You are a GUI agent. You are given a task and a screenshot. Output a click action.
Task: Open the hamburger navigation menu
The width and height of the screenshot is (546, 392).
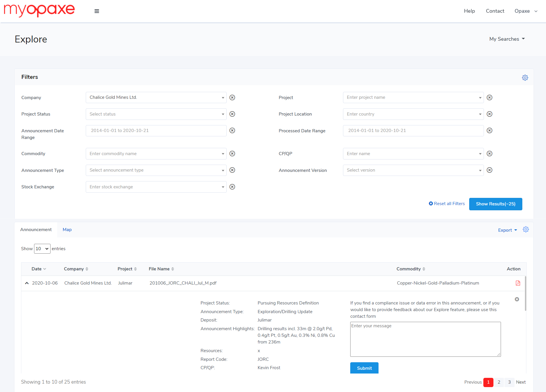pos(97,11)
